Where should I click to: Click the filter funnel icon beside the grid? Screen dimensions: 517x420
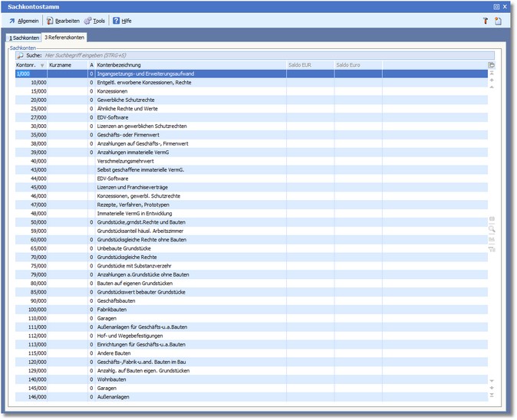[x=492, y=248]
